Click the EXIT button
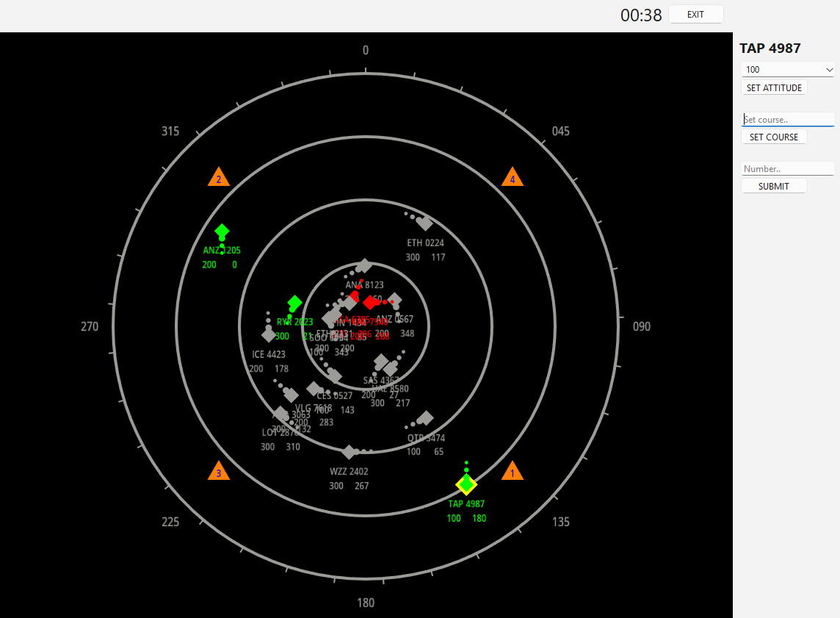 pyautogui.click(x=695, y=13)
